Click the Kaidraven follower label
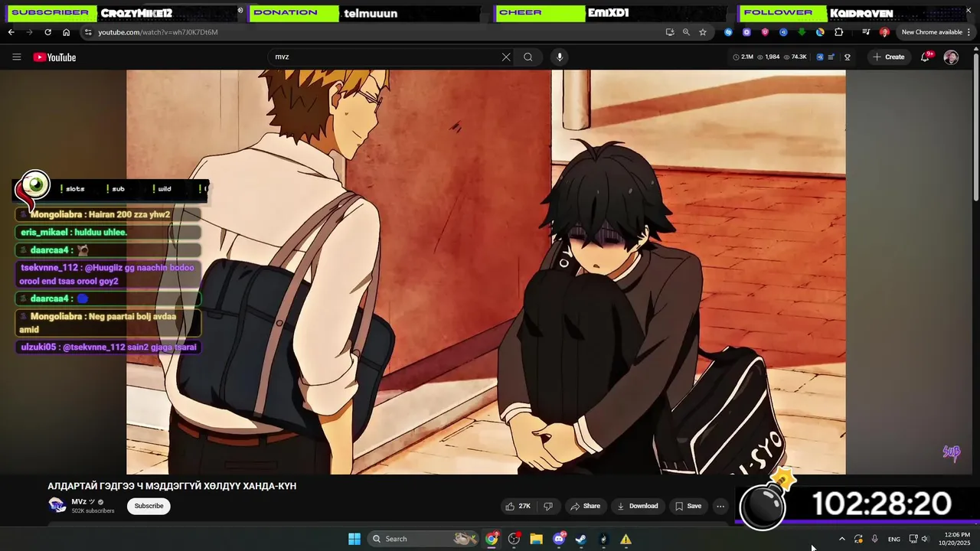The height and width of the screenshot is (551, 980). click(861, 12)
